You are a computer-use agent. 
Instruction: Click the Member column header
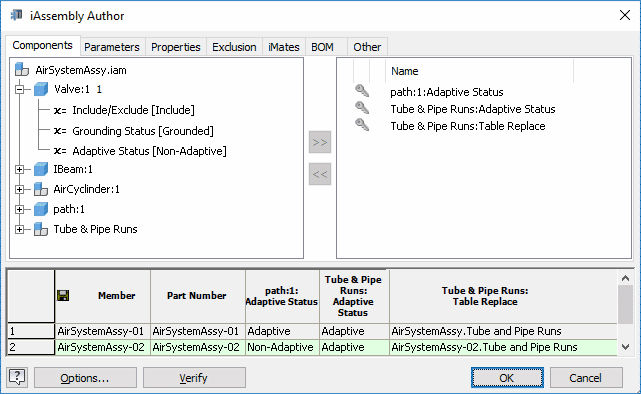103,296
